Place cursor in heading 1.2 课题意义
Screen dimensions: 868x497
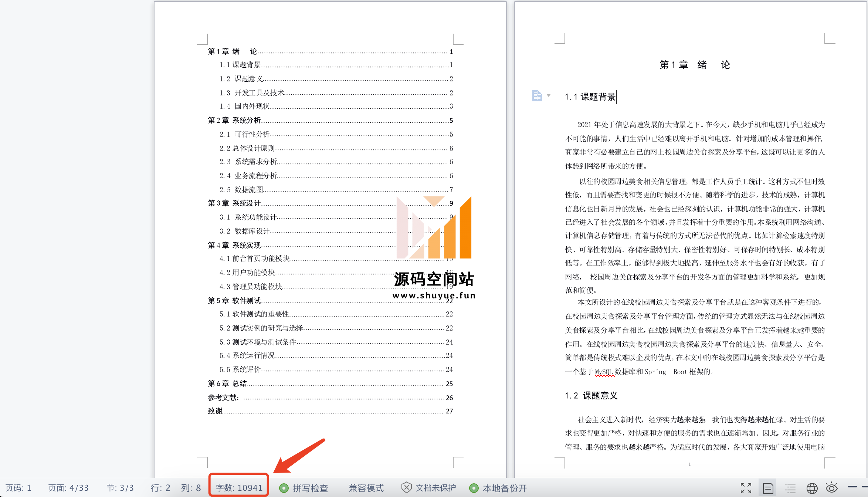(591, 396)
